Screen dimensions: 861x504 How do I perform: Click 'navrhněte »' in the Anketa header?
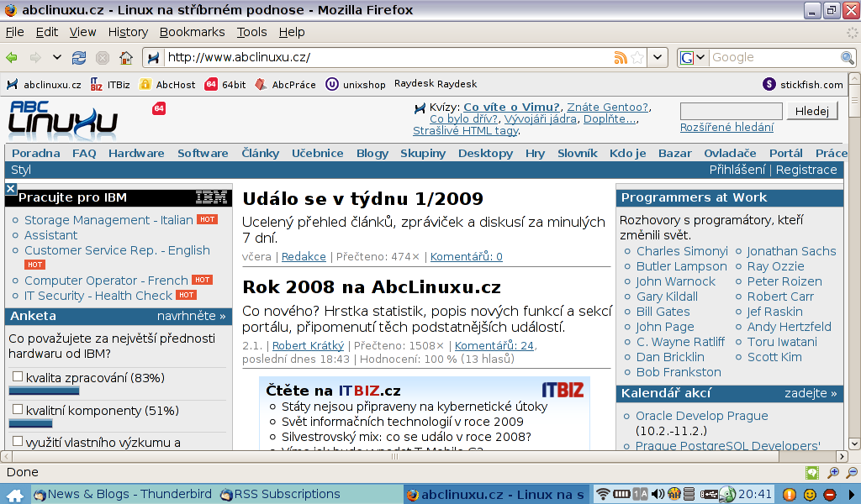(192, 316)
